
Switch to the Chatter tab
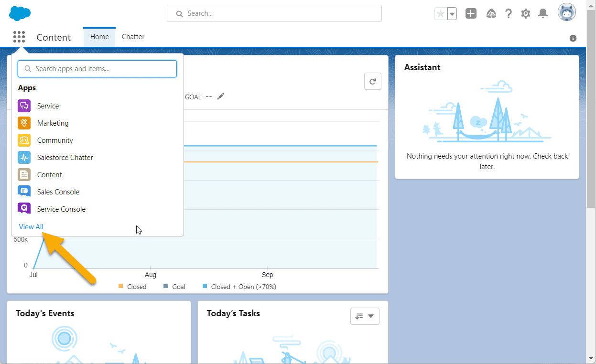[132, 37]
